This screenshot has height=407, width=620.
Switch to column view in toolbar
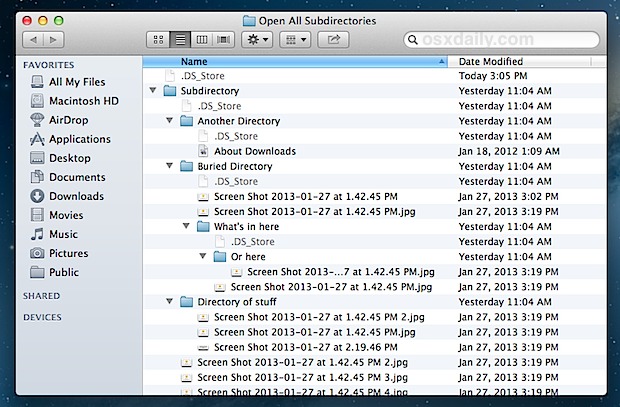click(x=202, y=39)
